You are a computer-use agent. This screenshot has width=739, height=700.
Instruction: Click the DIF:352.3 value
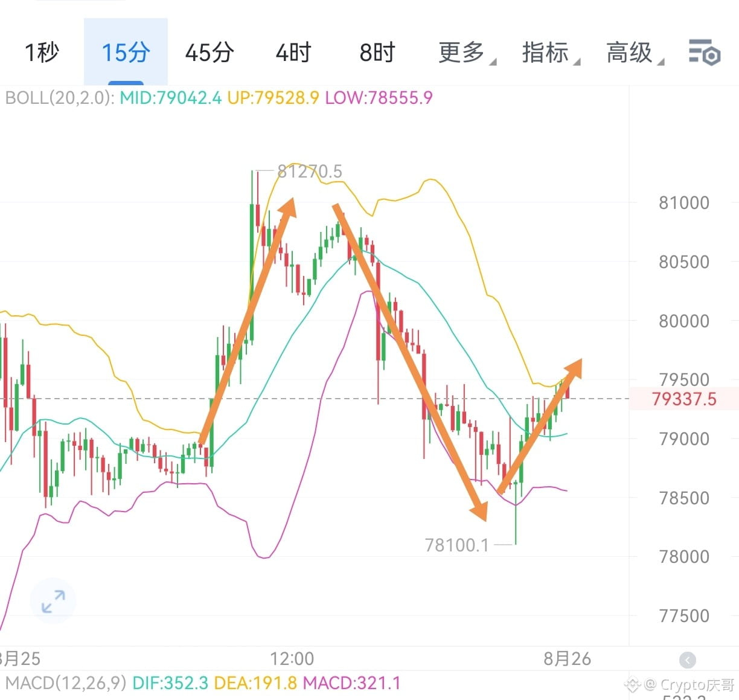[x=170, y=683]
